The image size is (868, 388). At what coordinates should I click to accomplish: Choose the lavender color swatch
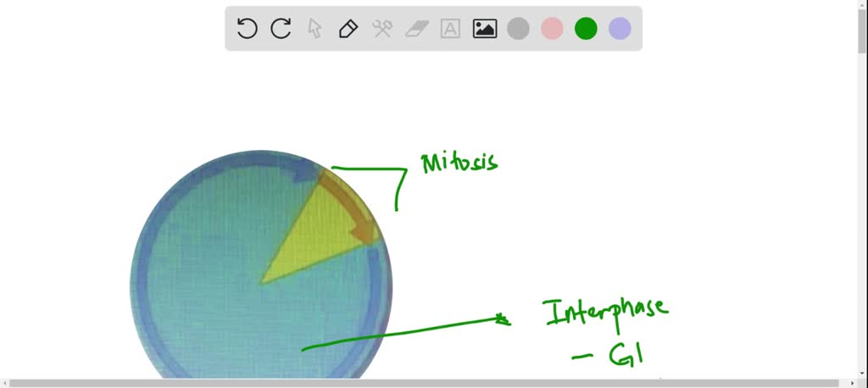coord(620,28)
